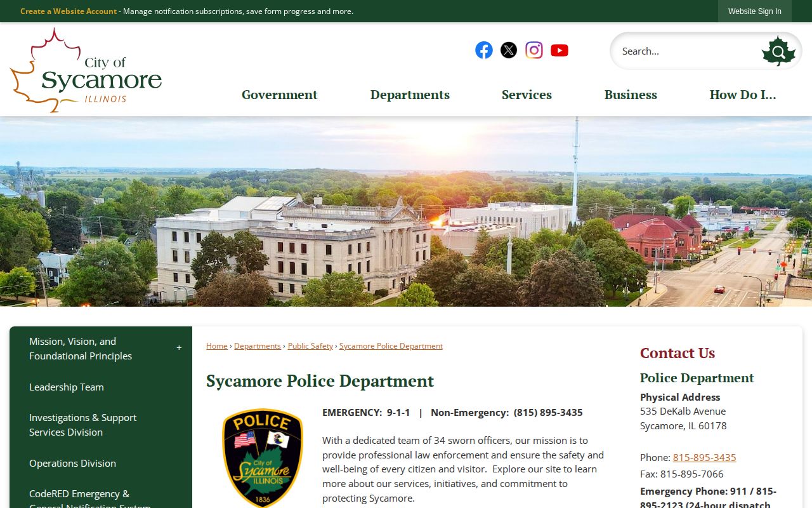Click the Police Department contact subheading
The height and width of the screenshot is (508, 812).
pos(697,378)
